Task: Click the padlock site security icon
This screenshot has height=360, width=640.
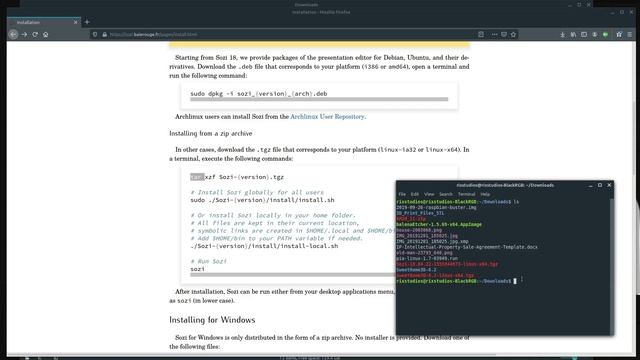Action: point(104,35)
